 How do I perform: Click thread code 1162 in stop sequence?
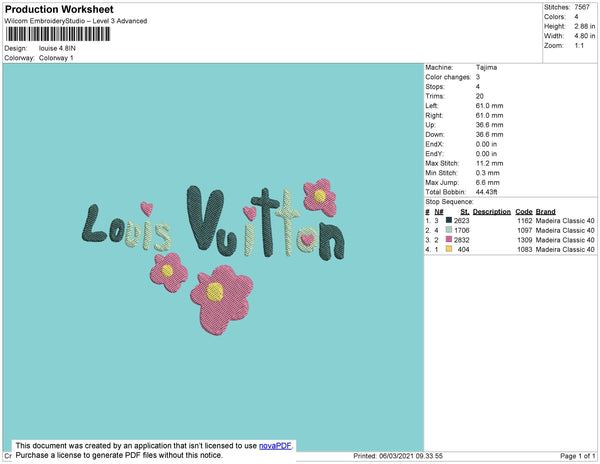pos(525,221)
